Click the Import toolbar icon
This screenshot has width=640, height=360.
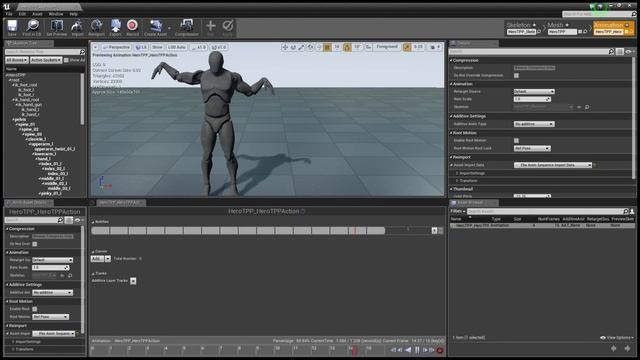(77, 27)
